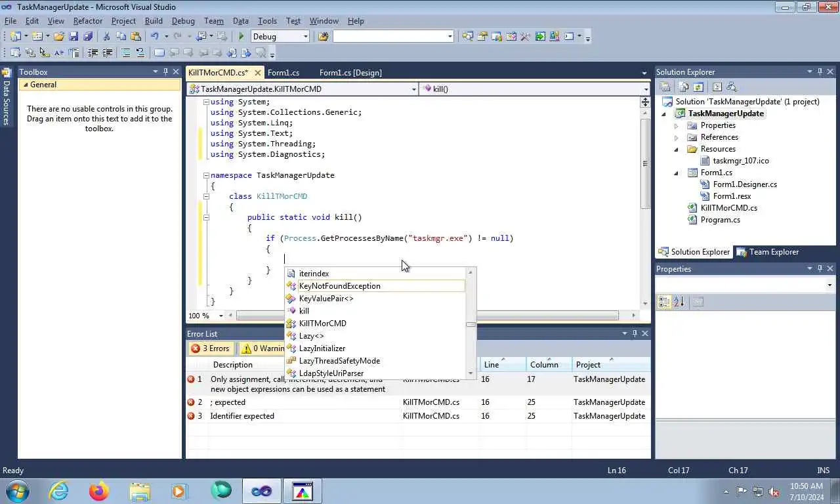The image size is (840, 504).
Task: Open Firefox from the Windows taskbar
Action: 99,491
